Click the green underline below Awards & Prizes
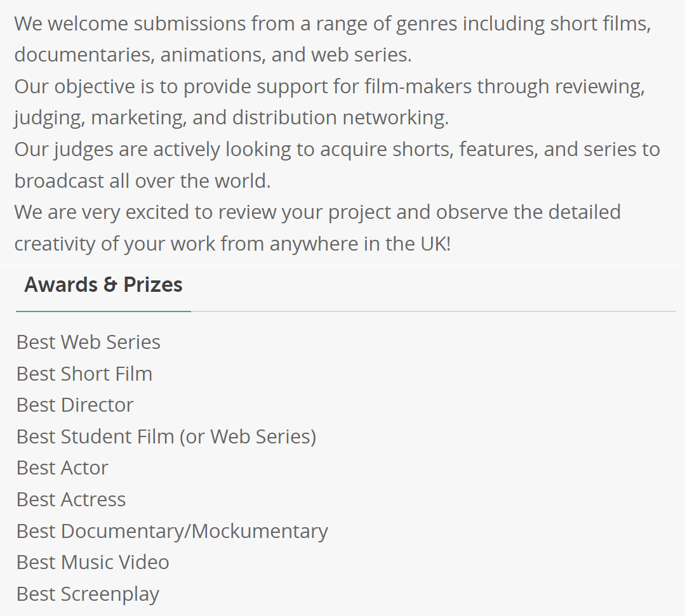The width and height of the screenshot is (685, 616). pos(103,311)
